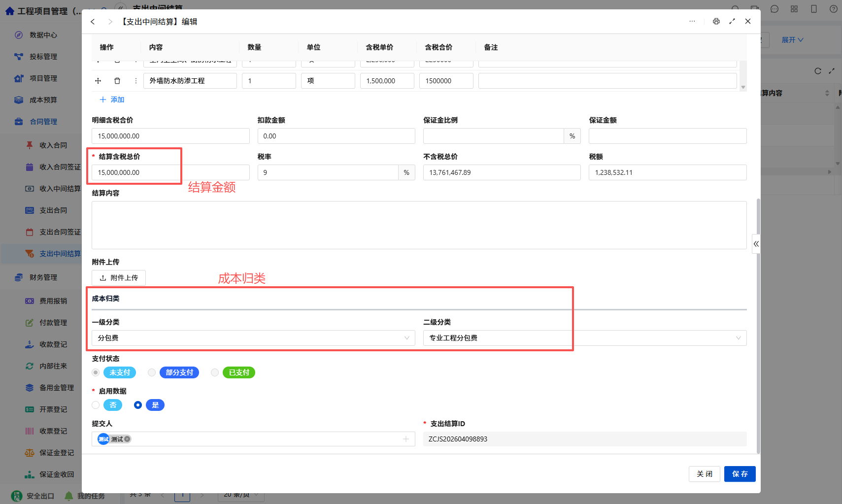The height and width of the screenshot is (504, 842).
Task: Open the more options ellipsis in dialog header
Action: [692, 21]
